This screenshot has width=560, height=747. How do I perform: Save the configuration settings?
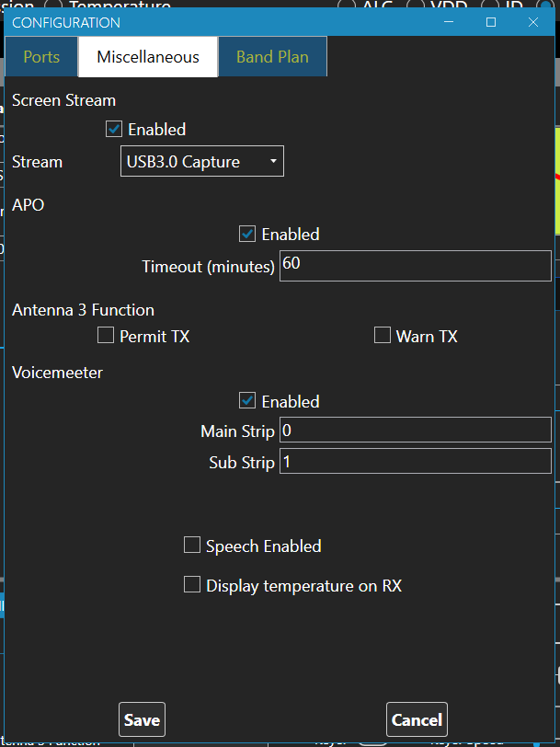[x=142, y=719]
